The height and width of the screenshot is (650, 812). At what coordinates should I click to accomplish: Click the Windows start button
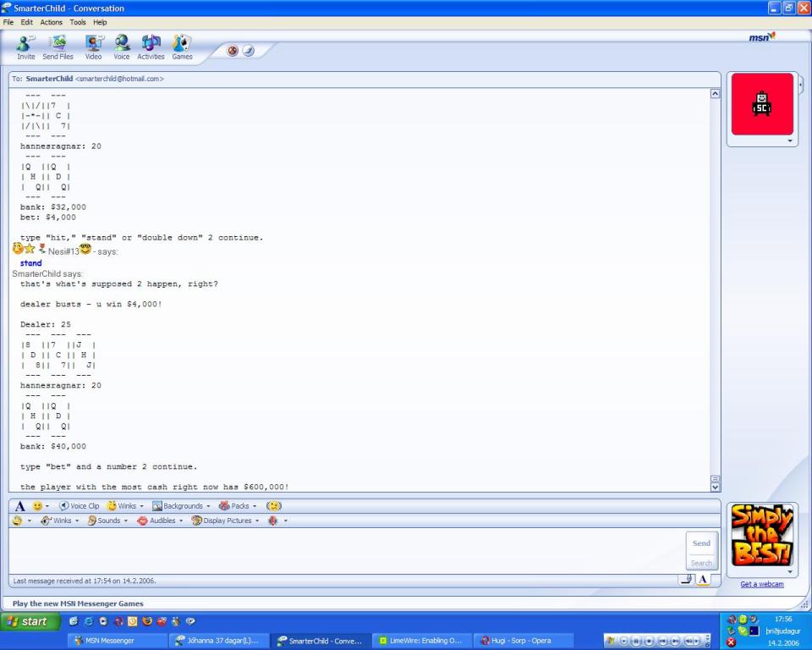[x=30, y=621]
